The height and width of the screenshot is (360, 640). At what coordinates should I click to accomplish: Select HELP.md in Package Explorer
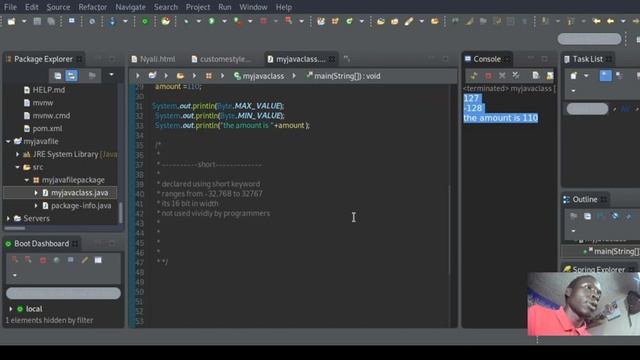[49, 90]
